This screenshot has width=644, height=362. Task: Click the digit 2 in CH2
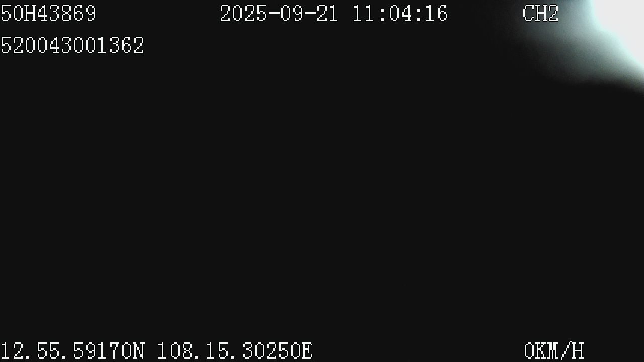click(553, 14)
